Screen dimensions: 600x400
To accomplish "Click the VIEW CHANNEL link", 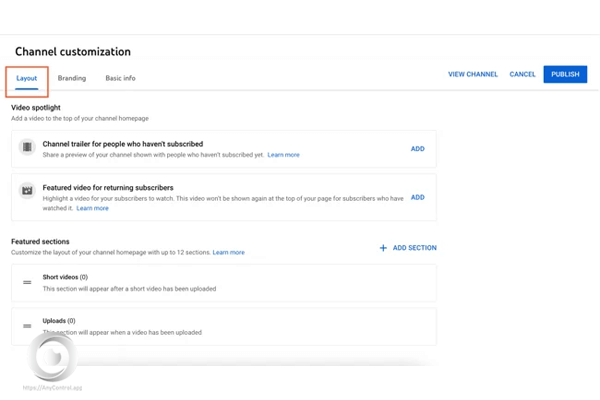I will (472, 74).
